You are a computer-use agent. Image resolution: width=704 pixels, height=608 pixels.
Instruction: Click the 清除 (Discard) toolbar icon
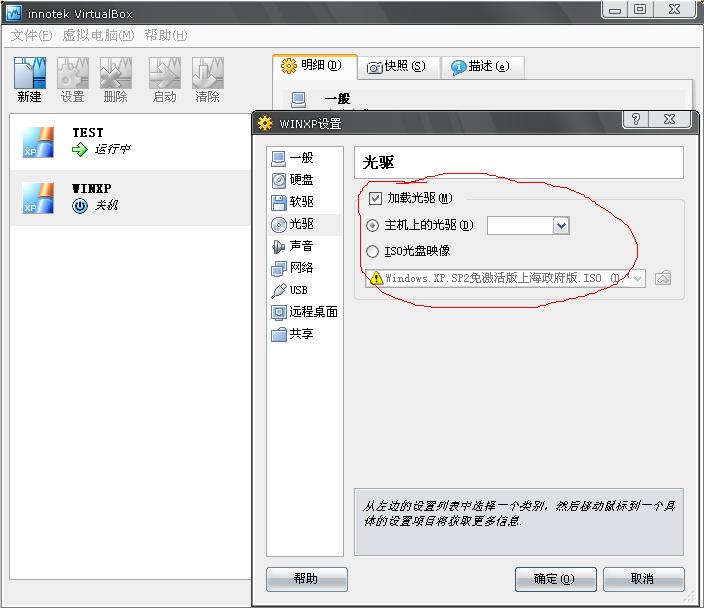207,80
